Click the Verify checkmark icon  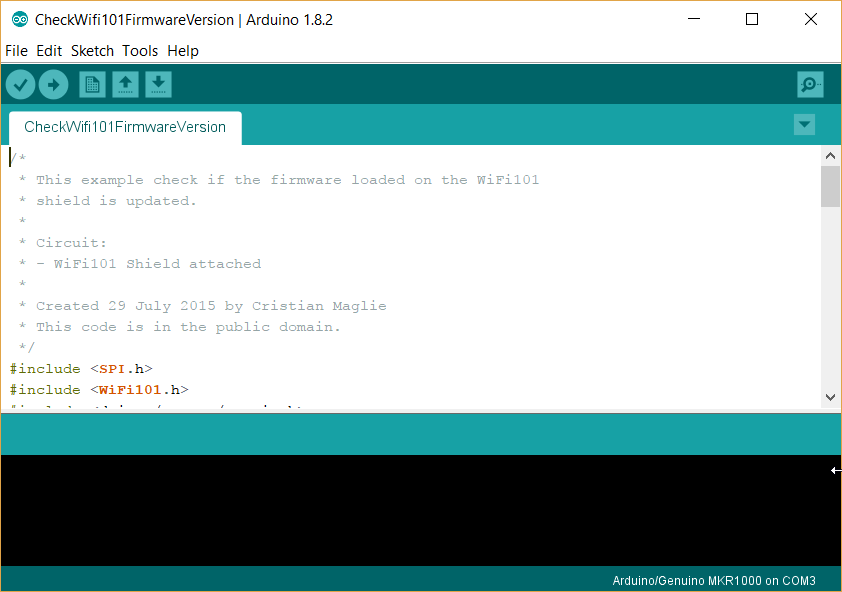coord(20,85)
